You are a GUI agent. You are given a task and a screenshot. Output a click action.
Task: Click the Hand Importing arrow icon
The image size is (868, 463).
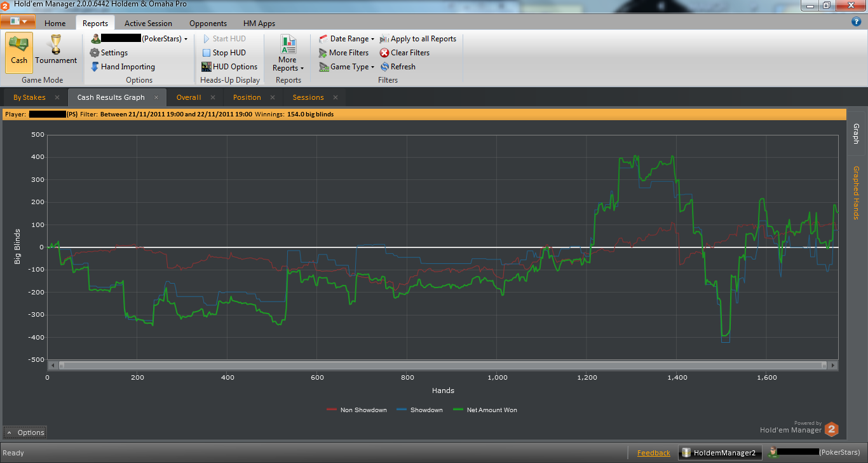point(95,67)
